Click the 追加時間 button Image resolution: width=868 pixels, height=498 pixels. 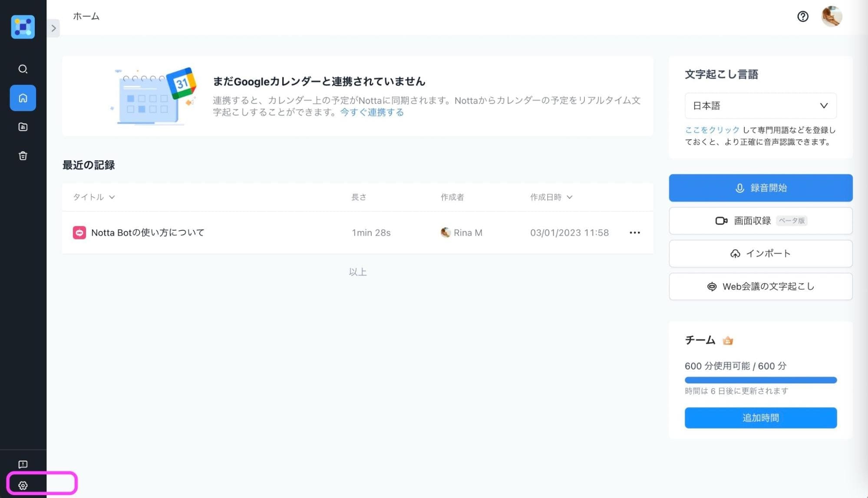(x=760, y=418)
